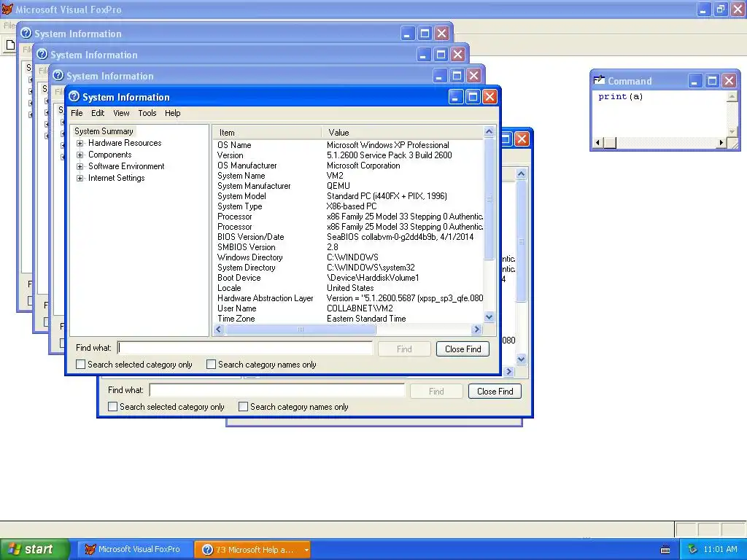747x560 pixels.
Task: Select System Summary tree node
Action: pyautogui.click(x=104, y=131)
